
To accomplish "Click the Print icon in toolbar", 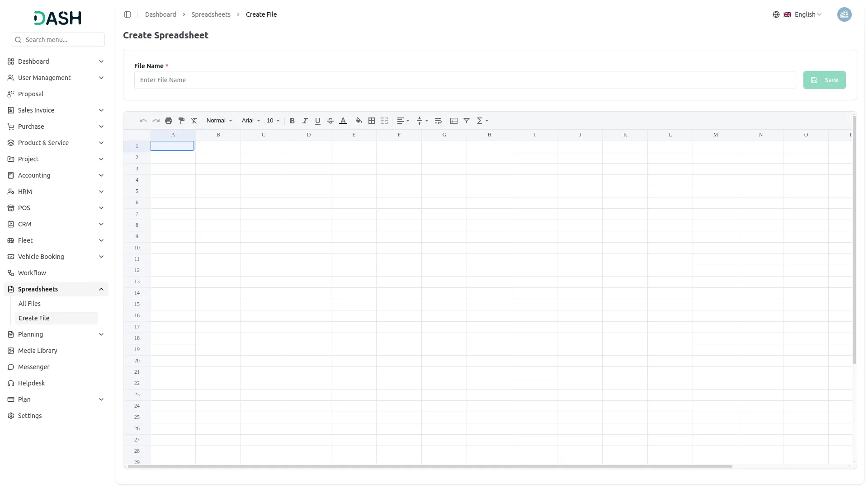I will coord(169,121).
